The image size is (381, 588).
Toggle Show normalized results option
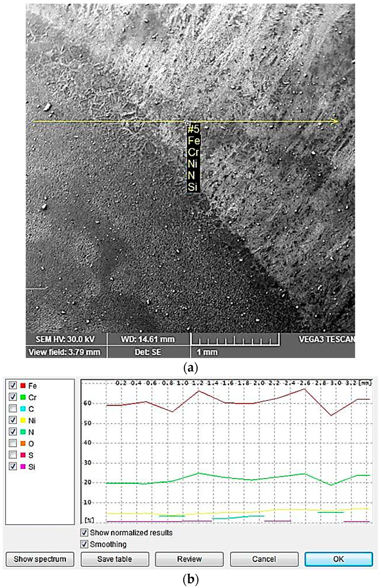(x=84, y=533)
